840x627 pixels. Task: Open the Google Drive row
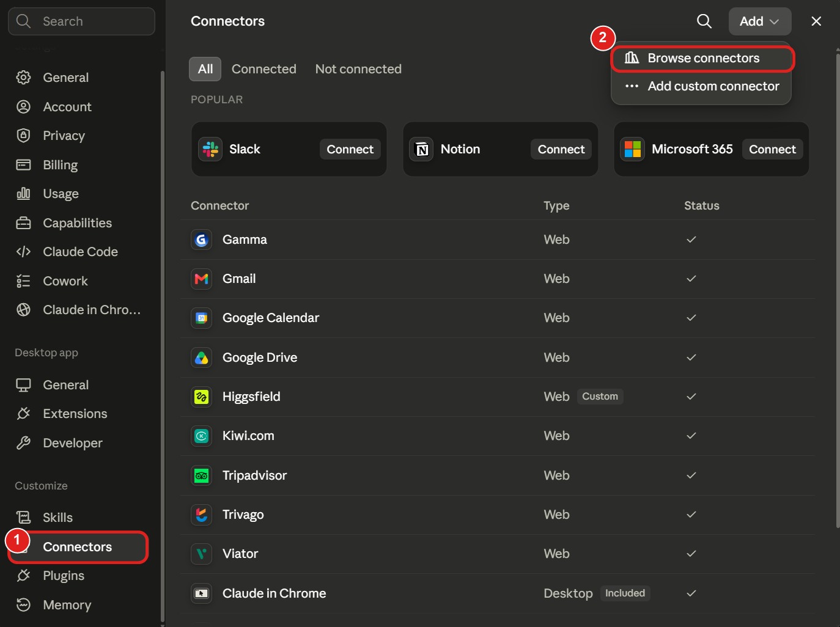(x=498, y=358)
